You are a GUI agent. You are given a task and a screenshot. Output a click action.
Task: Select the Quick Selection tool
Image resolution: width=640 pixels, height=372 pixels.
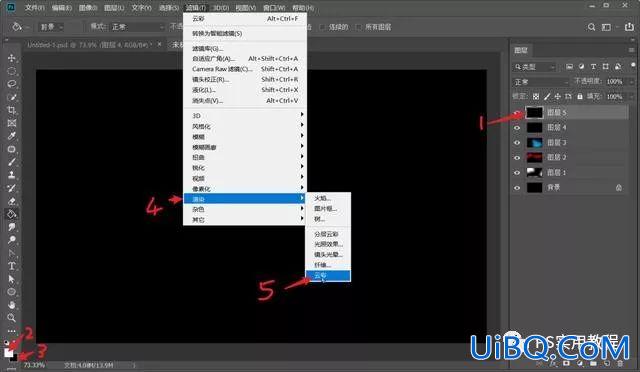(11, 97)
